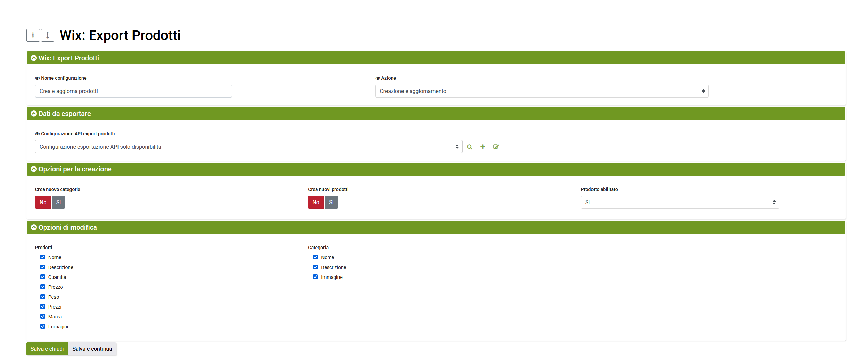This screenshot has width=868, height=359.
Task: Toggle the Prodotti 'Marca' checkbox
Action: pos(43,317)
